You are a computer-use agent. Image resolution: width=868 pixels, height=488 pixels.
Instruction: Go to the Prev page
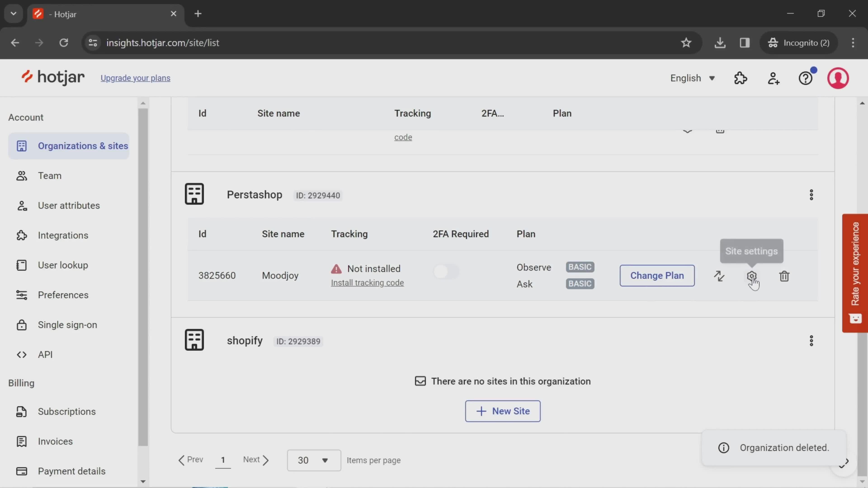click(x=191, y=460)
